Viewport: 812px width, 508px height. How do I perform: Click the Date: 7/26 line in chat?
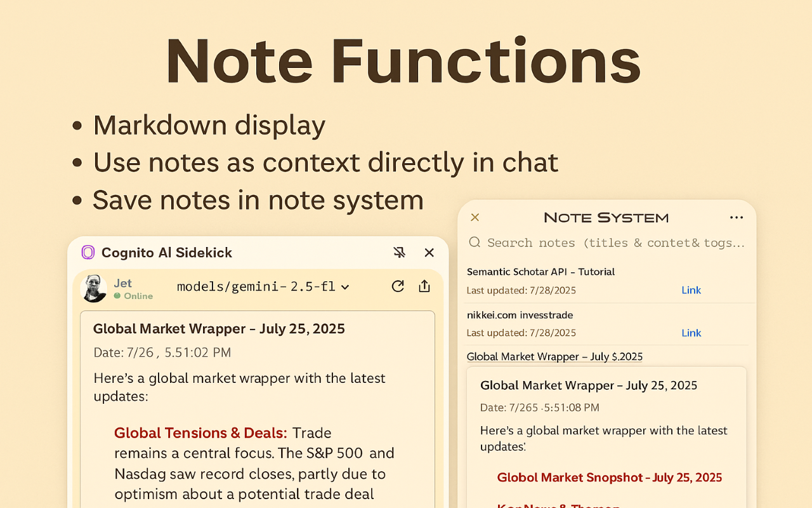(162, 352)
